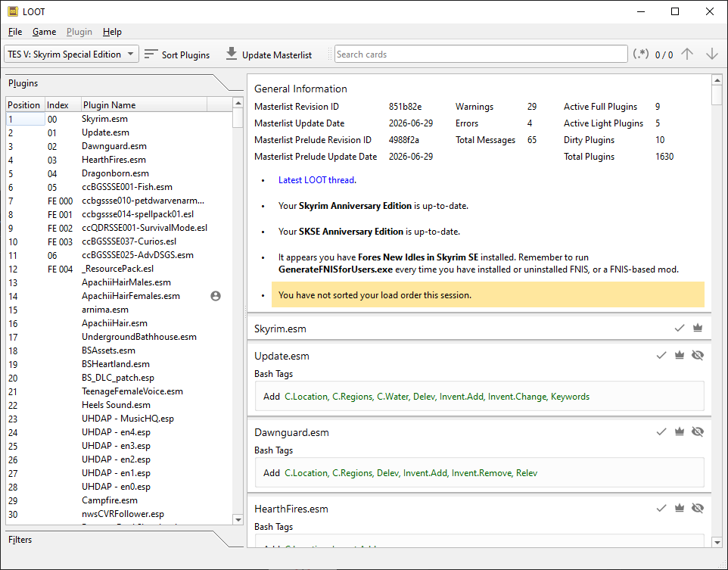Select Campfire.esm in the plugin list
Screen dimensions: 728x570
tap(119, 500)
